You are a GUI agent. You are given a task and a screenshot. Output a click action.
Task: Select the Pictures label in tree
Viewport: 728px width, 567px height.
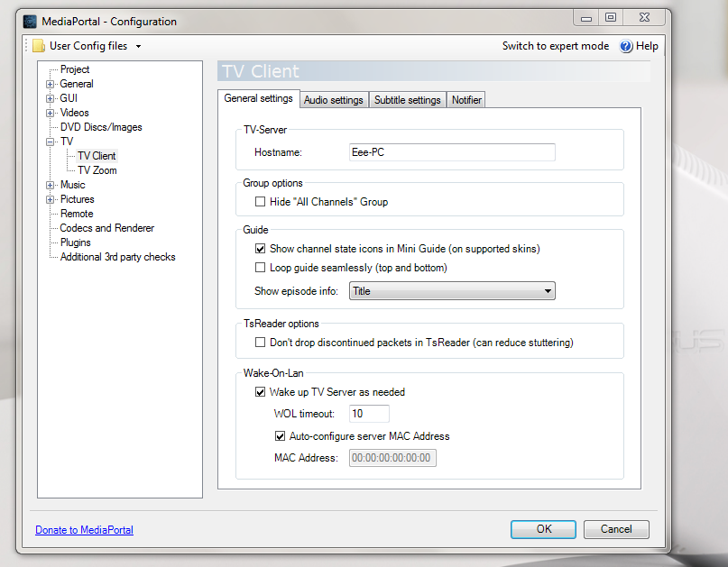pyautogui.click(x=78, y=199)
